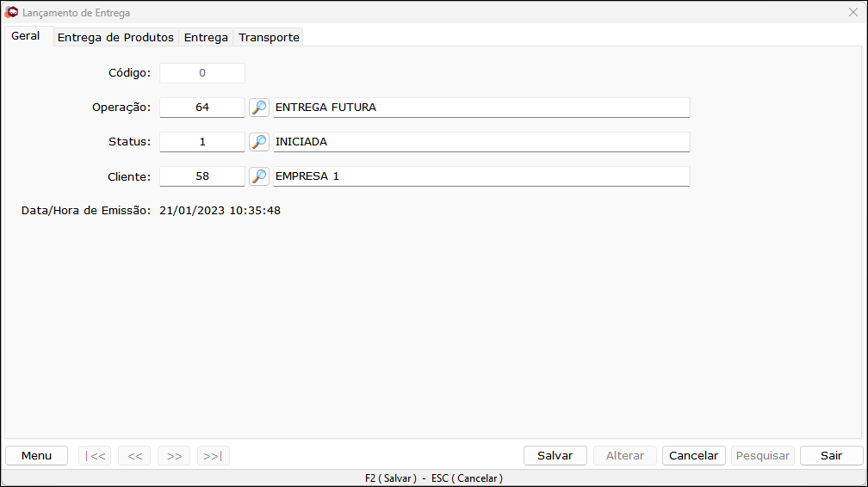868x487 pixels.
Task: Click the ENTREGA FUTURA description field
Action: point(481,108)
